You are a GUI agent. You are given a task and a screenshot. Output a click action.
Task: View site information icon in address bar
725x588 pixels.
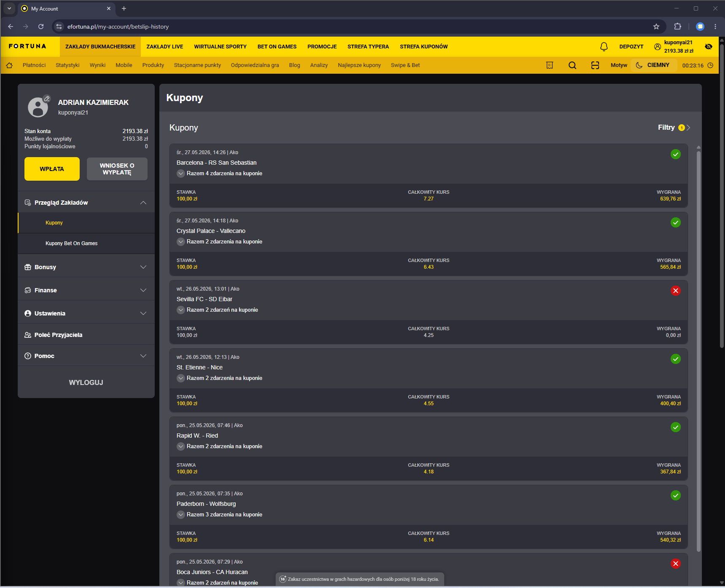tap(59, 27)
